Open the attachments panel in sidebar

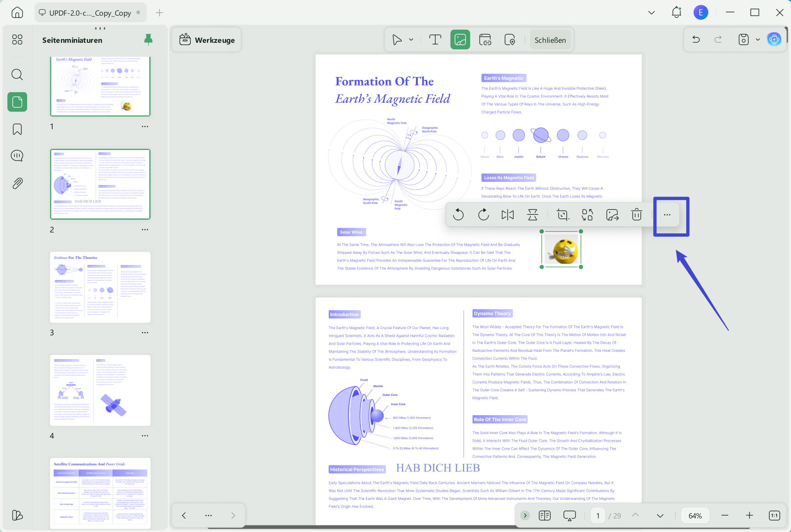(x=17, y=183)
